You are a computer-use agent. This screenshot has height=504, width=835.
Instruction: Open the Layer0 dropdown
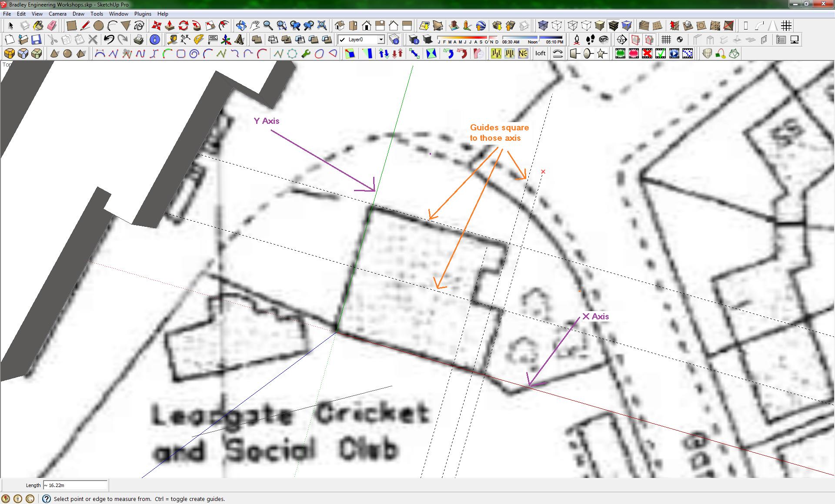tap(361, 40)
